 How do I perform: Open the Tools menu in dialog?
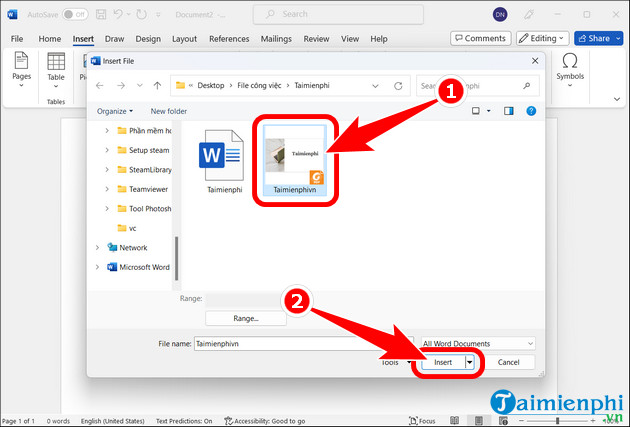tap(395, 362)
